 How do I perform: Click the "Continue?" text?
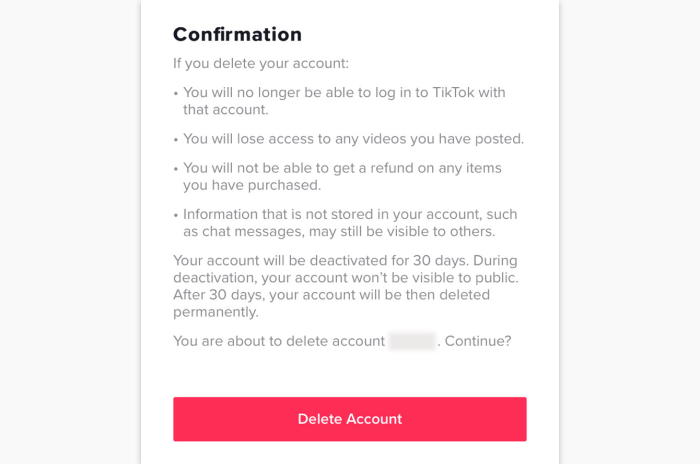pos(478,341)
